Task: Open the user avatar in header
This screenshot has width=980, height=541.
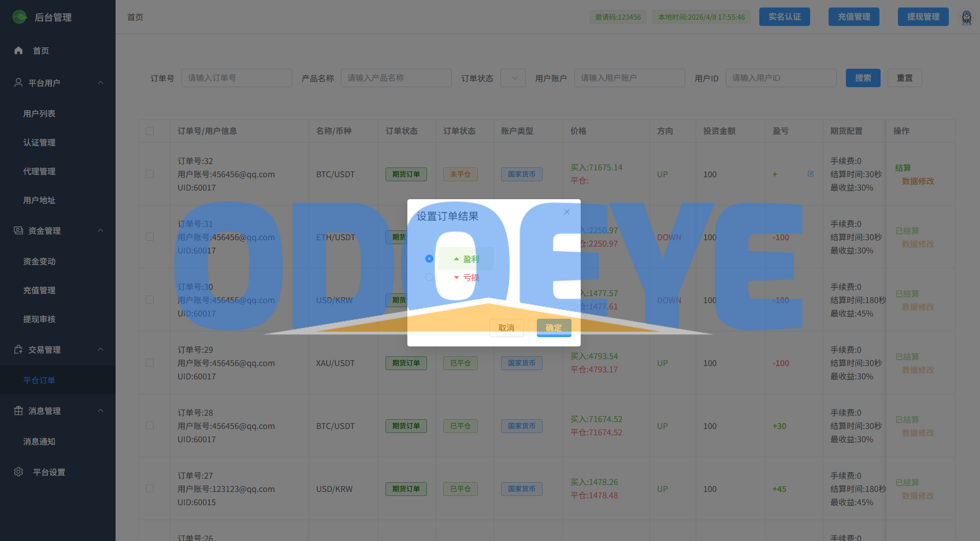Action: 967,17
